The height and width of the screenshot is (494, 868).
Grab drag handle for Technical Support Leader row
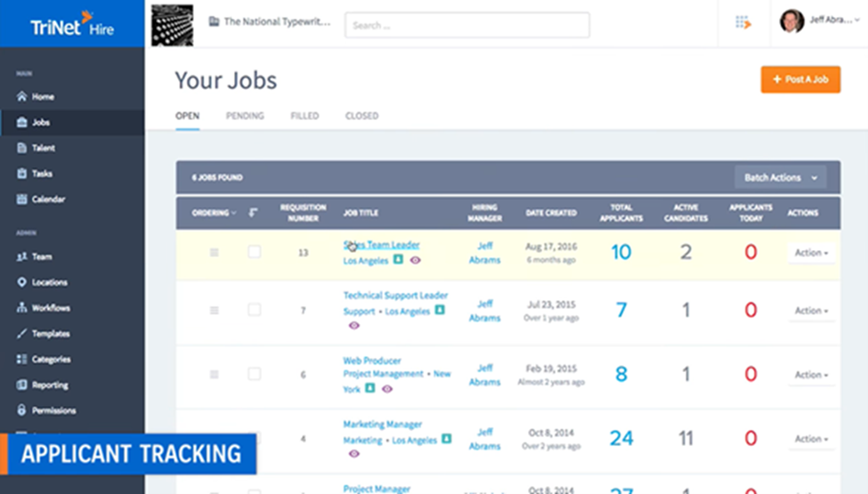pyautogui.click(x=215, y=311)
